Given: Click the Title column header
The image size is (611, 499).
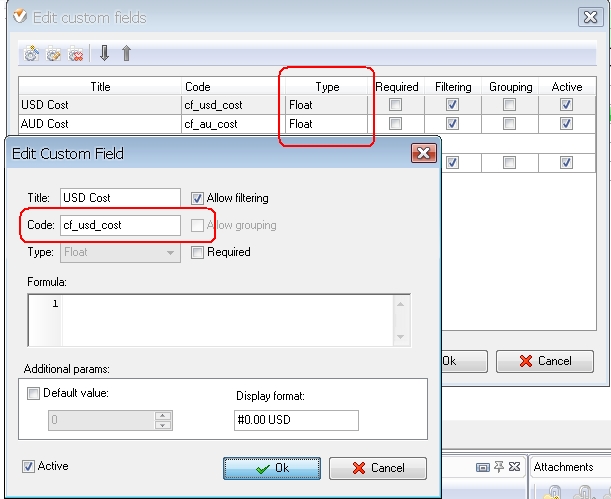Looking at the screenshot, I should tap(100, 87).
